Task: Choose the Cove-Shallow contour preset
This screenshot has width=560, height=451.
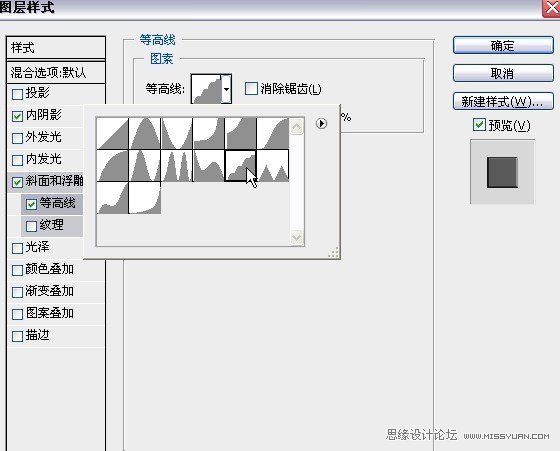Action: pos(241,133)
